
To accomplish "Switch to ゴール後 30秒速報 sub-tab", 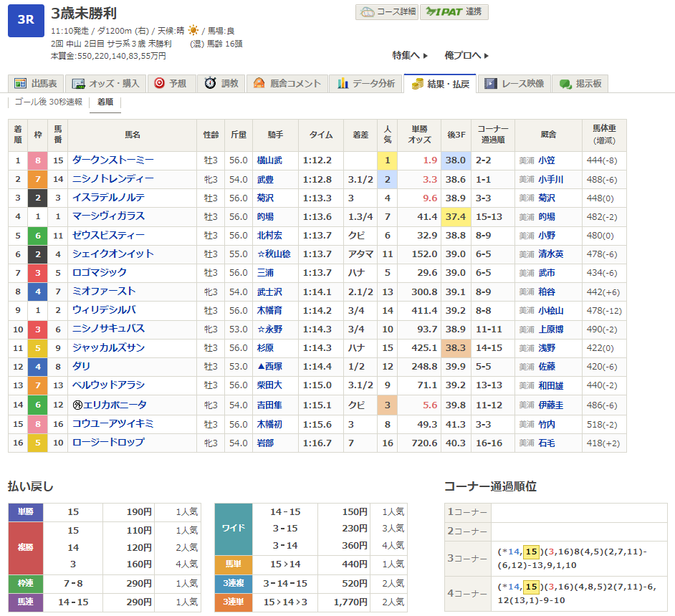I will pyautogui.click(x=49, y=102).
